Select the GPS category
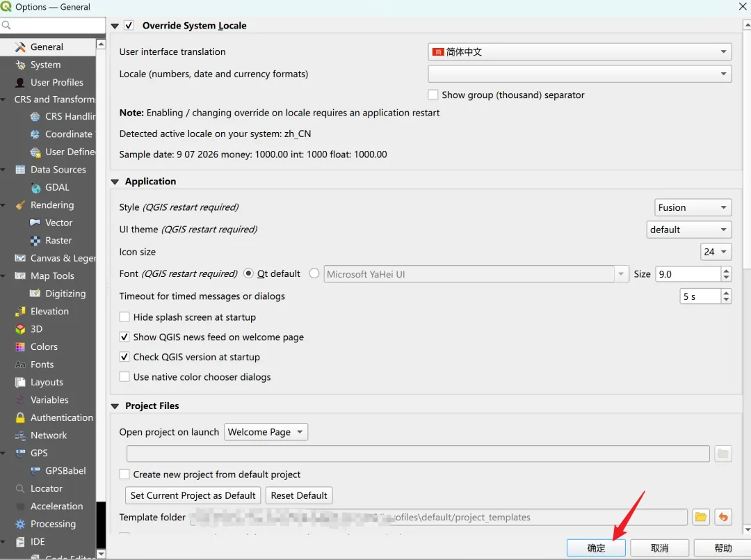Viewport: 751px width, 560px height. pos(39,453)
